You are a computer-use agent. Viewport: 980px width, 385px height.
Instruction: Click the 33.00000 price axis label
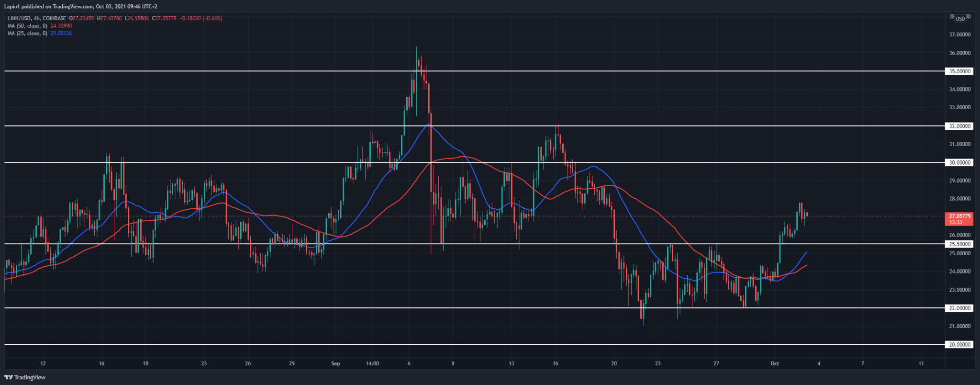pos(959,108)
